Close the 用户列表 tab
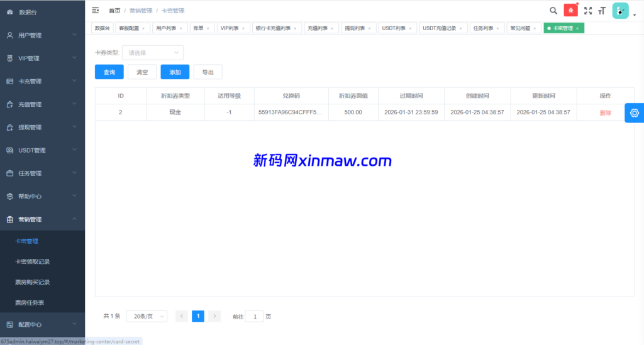This screenshot has width=644, height=345. click(x=180, y=28)
